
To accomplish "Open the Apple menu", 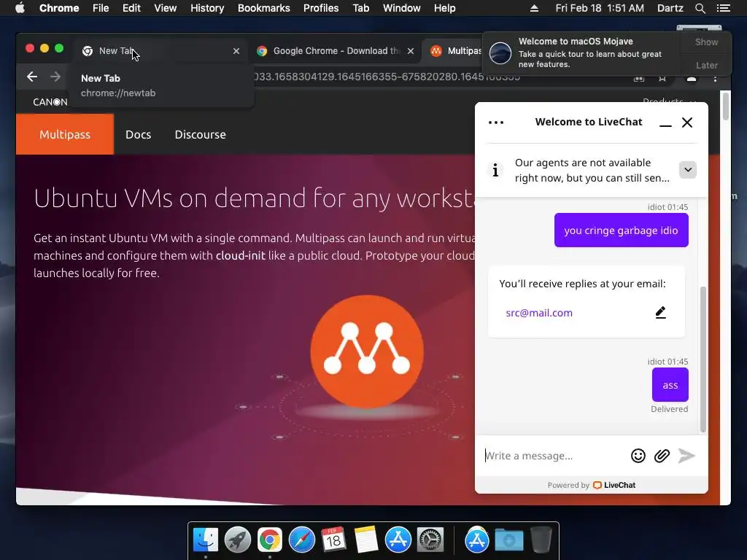I will pyautogui.click(x=20, y=8).
